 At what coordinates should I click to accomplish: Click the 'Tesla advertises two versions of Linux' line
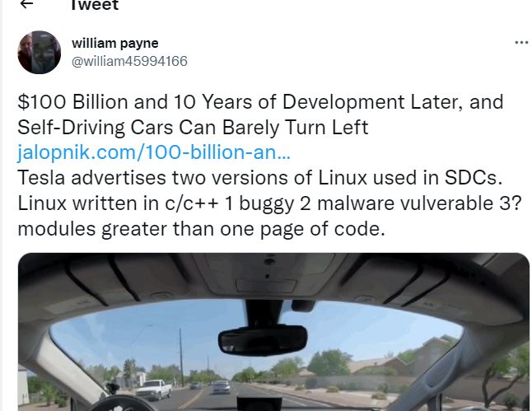point(260,178)
